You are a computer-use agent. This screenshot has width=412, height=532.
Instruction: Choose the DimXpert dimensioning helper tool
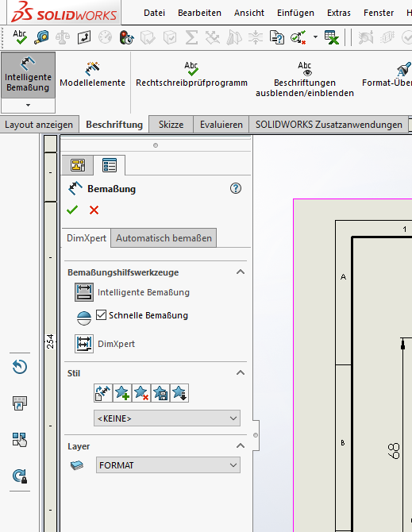tap(84, 344)
